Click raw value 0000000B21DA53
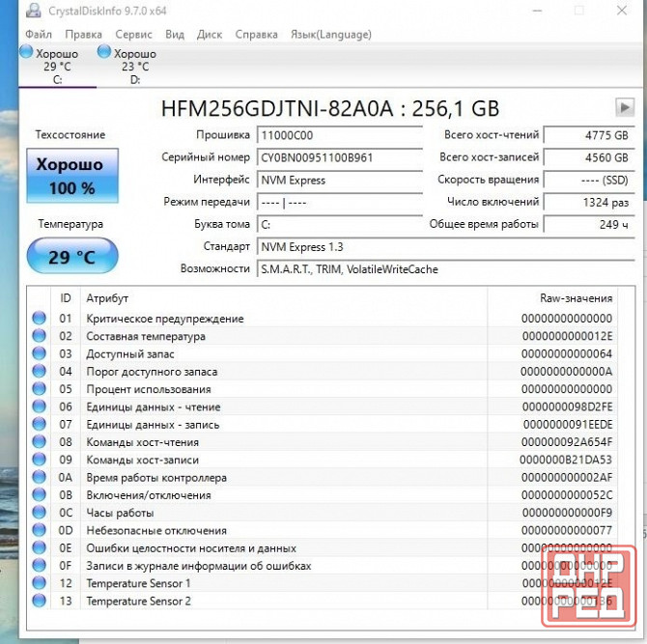This screenshot has width=647, height=644. click(x=566, y=460)
